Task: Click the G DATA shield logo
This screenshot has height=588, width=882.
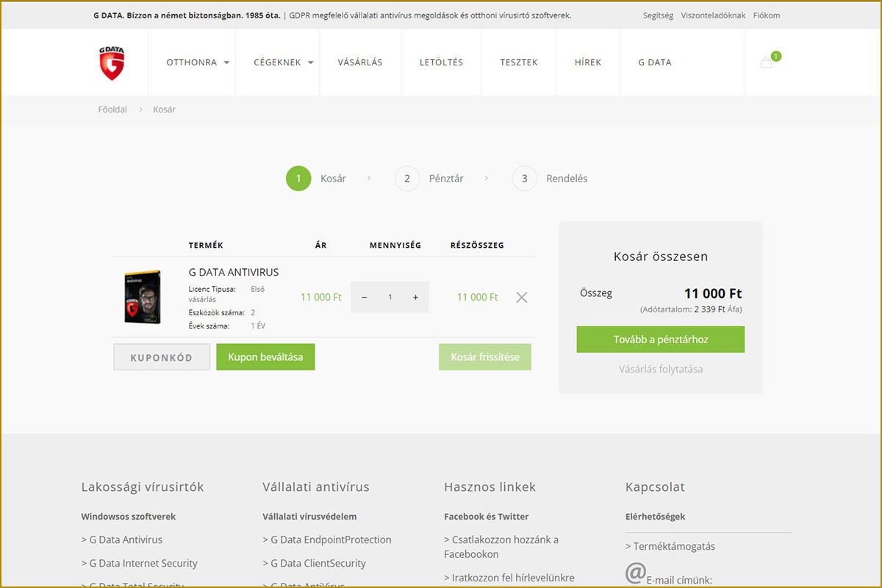Action: point(112,62)
